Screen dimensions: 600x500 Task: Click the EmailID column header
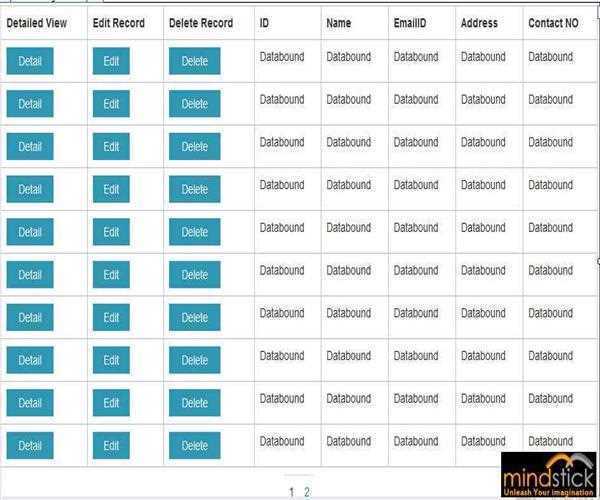(410, 23)
